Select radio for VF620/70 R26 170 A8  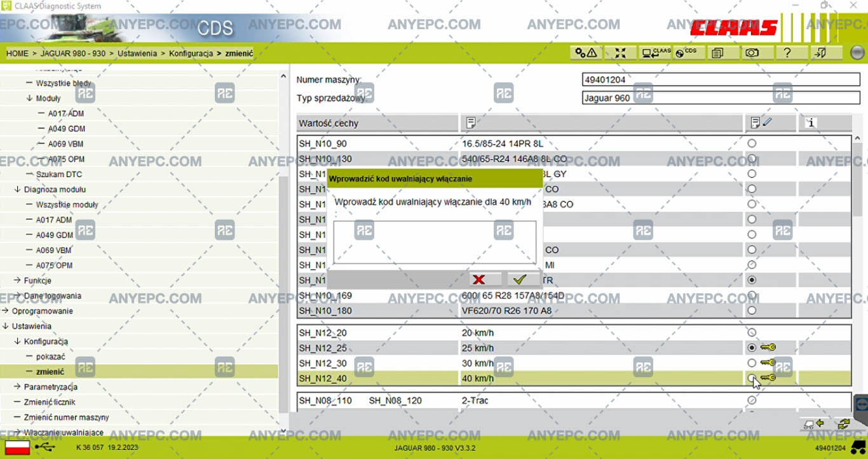click(x=752, y=310)
